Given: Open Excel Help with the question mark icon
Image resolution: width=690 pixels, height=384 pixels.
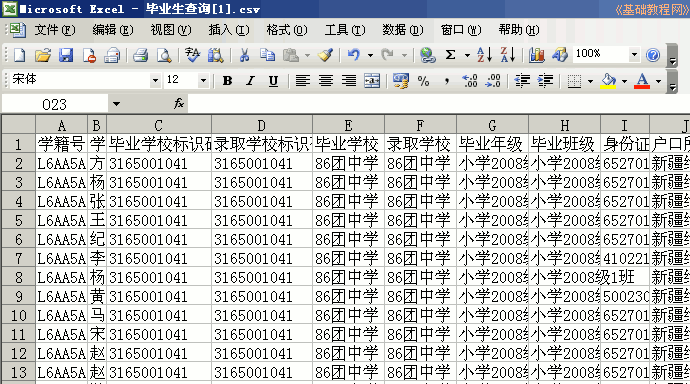Looking at the screenshot, I should coord(653,55).
